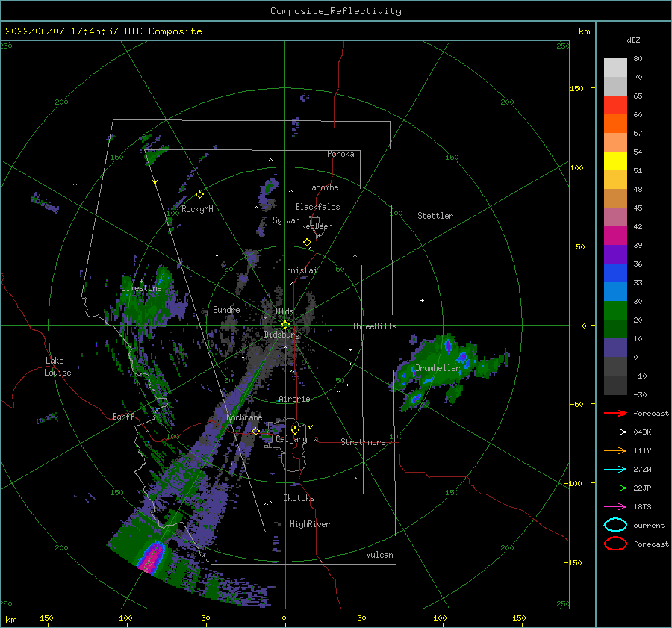Click the Composite_Reflectivity title
The height and width of the screenshot is (628, 672).
tap(336, 11)
